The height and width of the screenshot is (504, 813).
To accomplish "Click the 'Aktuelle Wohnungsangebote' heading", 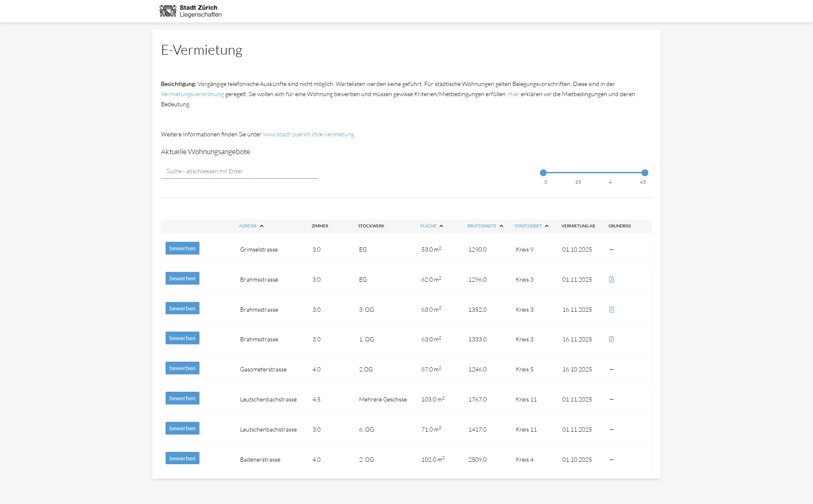I will [205, 152].
